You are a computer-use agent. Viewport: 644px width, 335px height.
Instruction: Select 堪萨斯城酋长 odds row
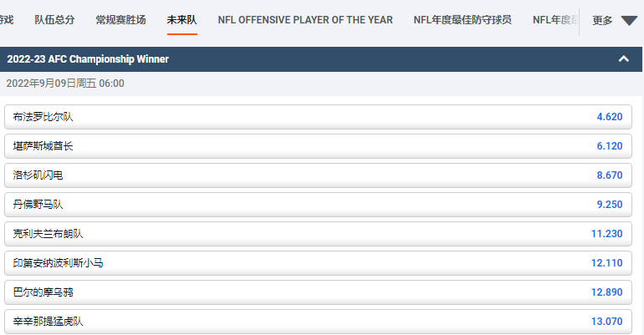click(x=316, y=146)
